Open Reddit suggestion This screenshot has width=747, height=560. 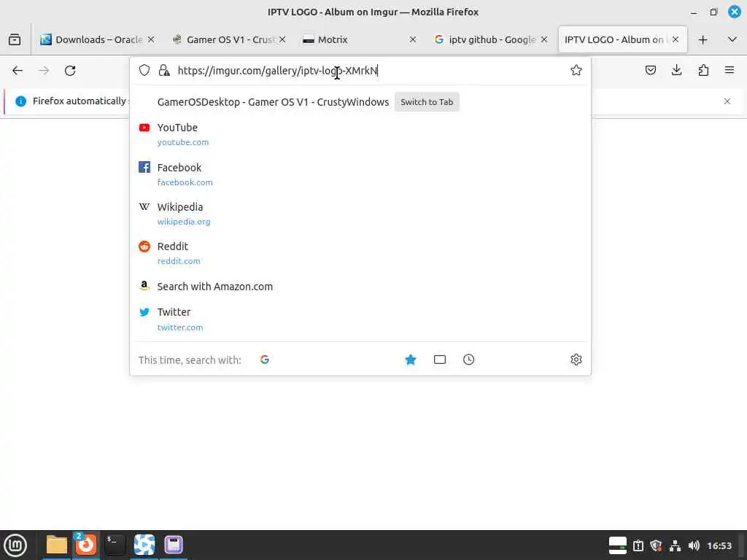pos(360,253)
